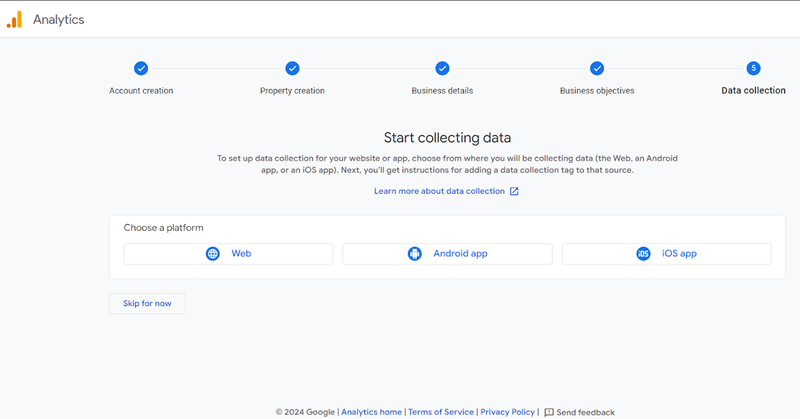This screenshot has width=800, height=419.
Task: Open Learn more about data collection link
Action: (x=439, y=191)
